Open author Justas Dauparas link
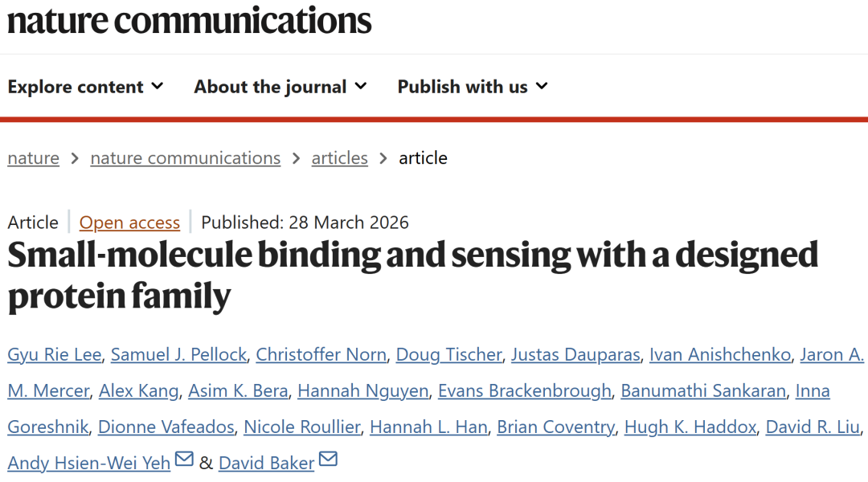This screenshot has height=482, width=868. [575, 354]
